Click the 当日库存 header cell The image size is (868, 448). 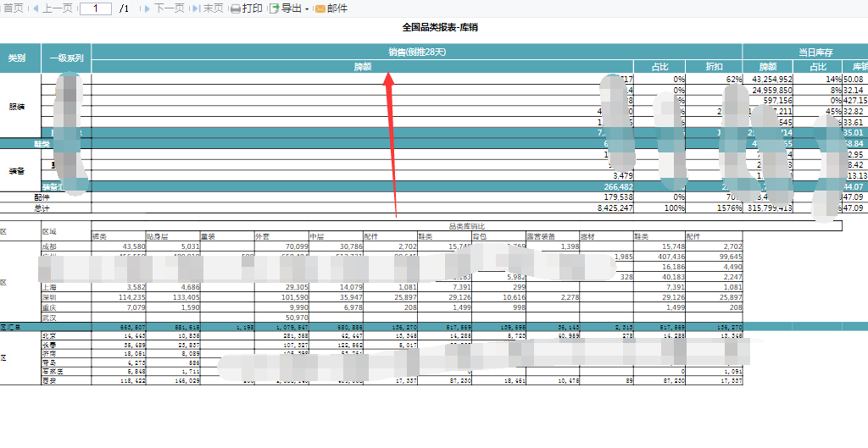pos(815,52)
